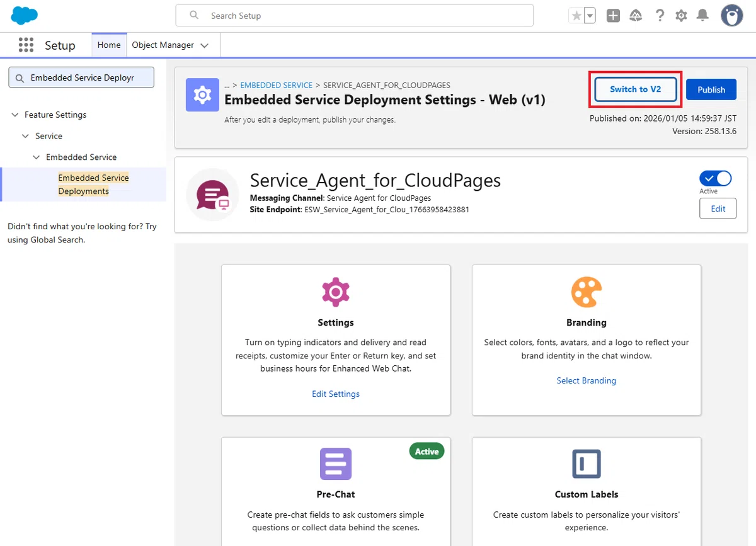Click the Branding palette icon

(x=587, y=292)
